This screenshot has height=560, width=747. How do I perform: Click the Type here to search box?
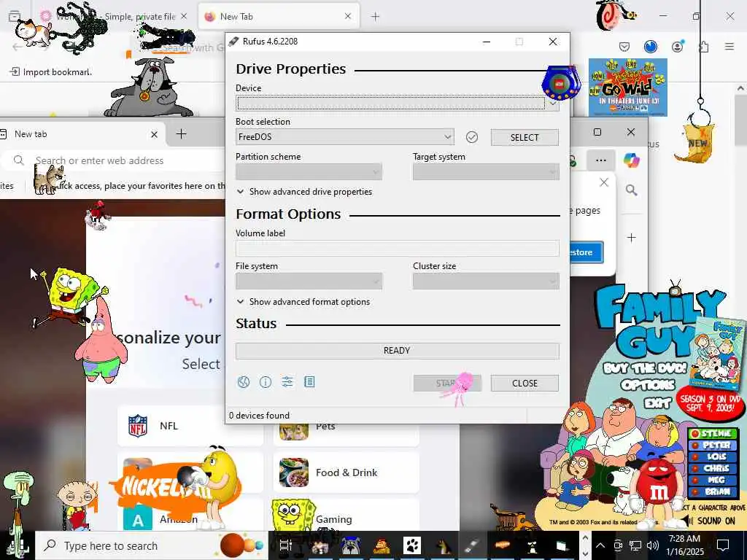(152, 545)
